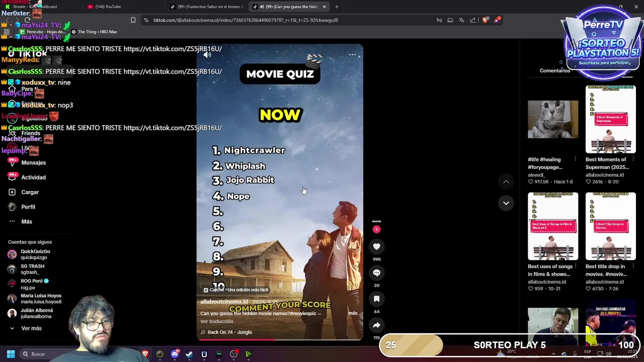Click the allaboutcinema.id username on the video
This screenshot has width=644, height=362.
tap(224, 302)
